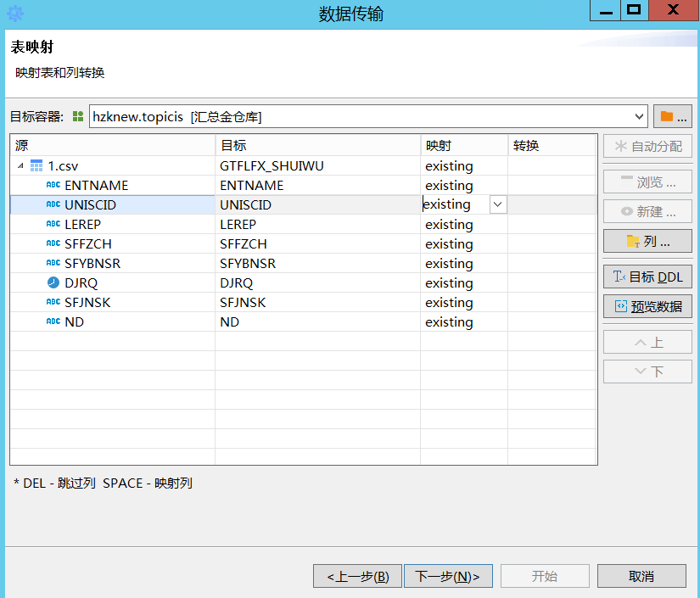Image resolution: width=700 pixels, height=598 pixels.
Task: Show the 目标 DDL
Action: (647, 277)
